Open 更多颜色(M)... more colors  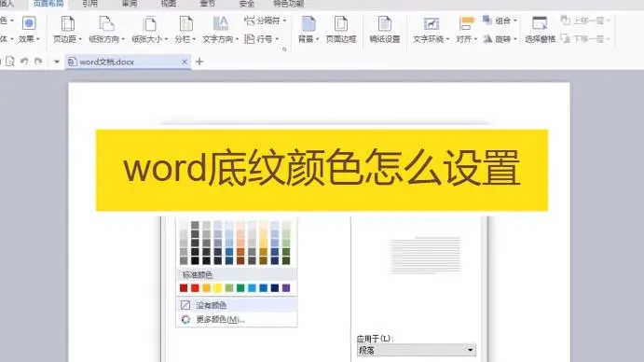click(237, 319)
